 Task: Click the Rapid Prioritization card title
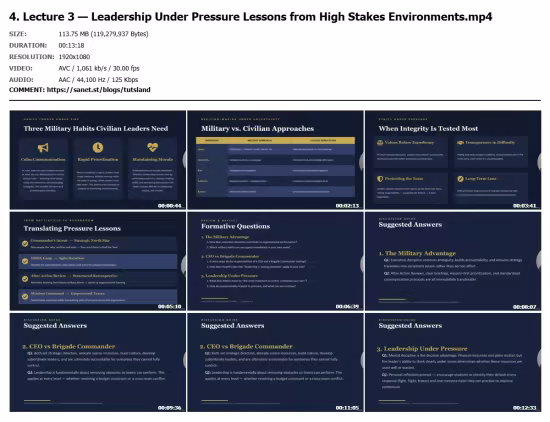click(x=98, y=160)
